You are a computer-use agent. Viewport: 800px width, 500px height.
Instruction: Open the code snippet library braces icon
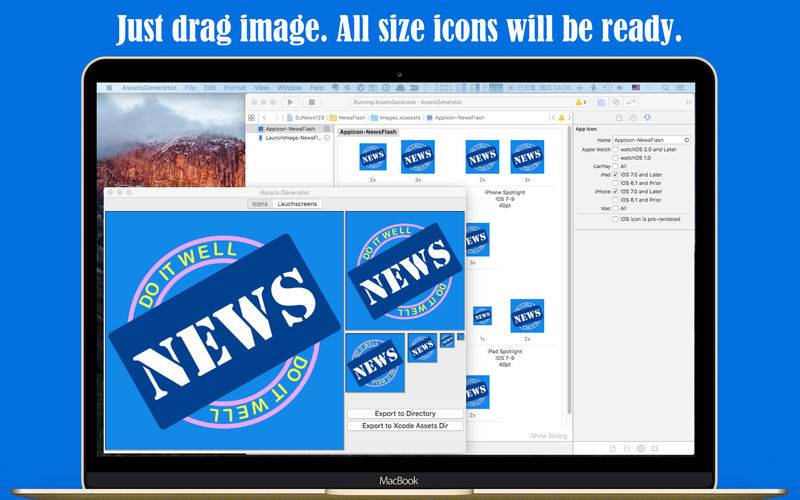point(627,448)
